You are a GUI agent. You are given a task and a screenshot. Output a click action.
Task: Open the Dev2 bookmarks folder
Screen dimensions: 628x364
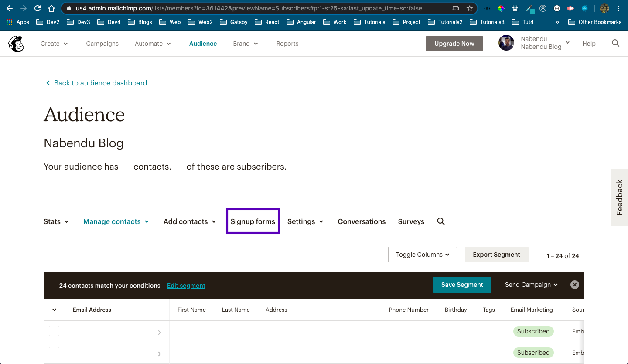coord(48,22)
